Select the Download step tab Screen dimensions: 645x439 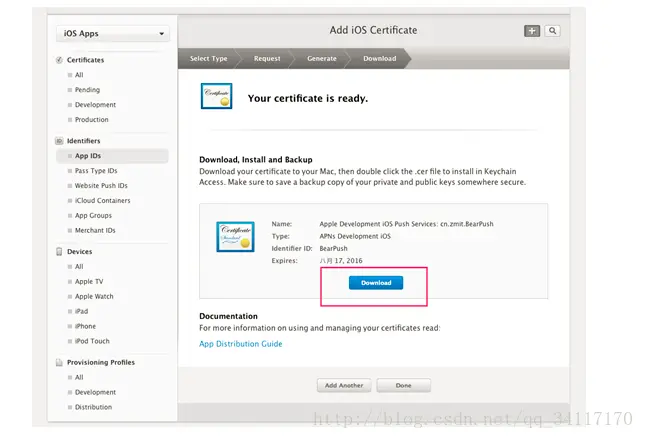380,58
